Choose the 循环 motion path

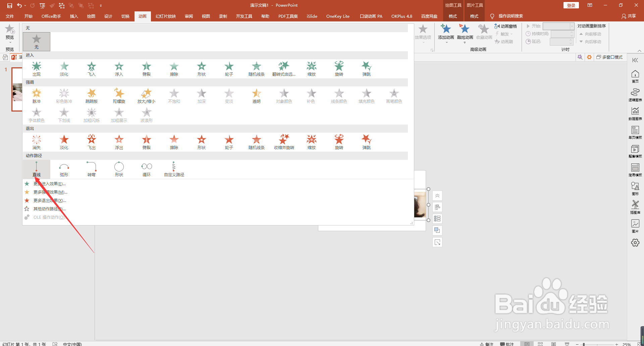pos(147,169)
